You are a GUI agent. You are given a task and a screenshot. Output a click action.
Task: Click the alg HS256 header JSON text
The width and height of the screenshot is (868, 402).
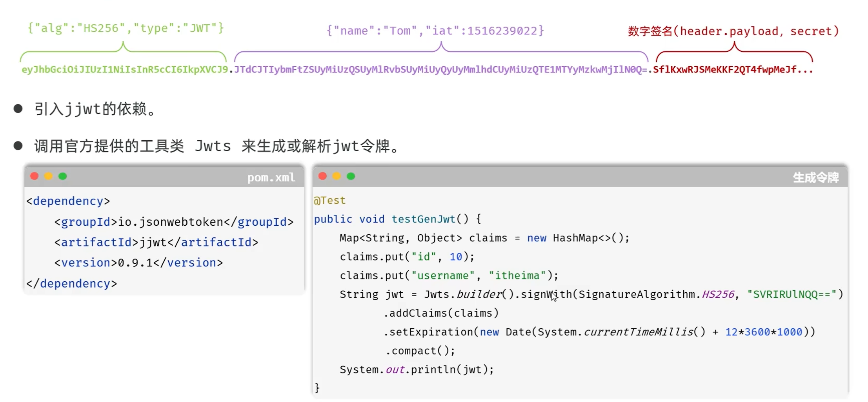click(126, 28)
